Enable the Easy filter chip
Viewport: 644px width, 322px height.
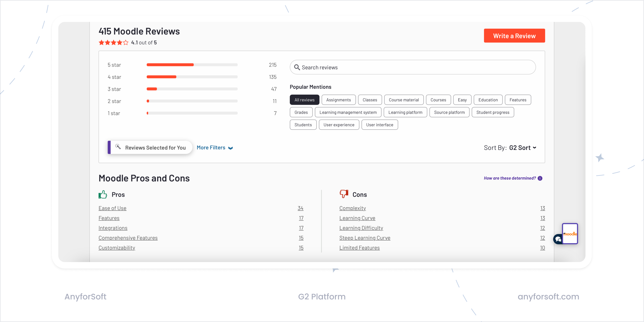[x=462, y=100]
